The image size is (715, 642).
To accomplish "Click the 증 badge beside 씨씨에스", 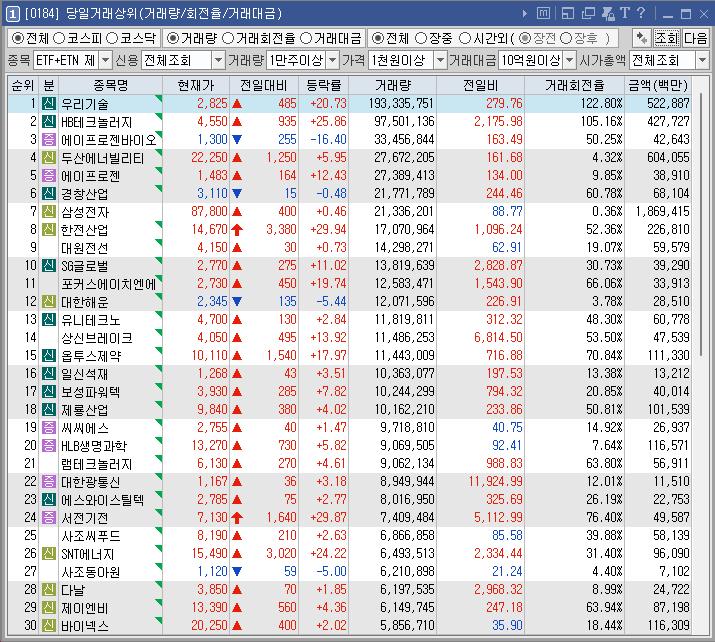I will point(49,428).
